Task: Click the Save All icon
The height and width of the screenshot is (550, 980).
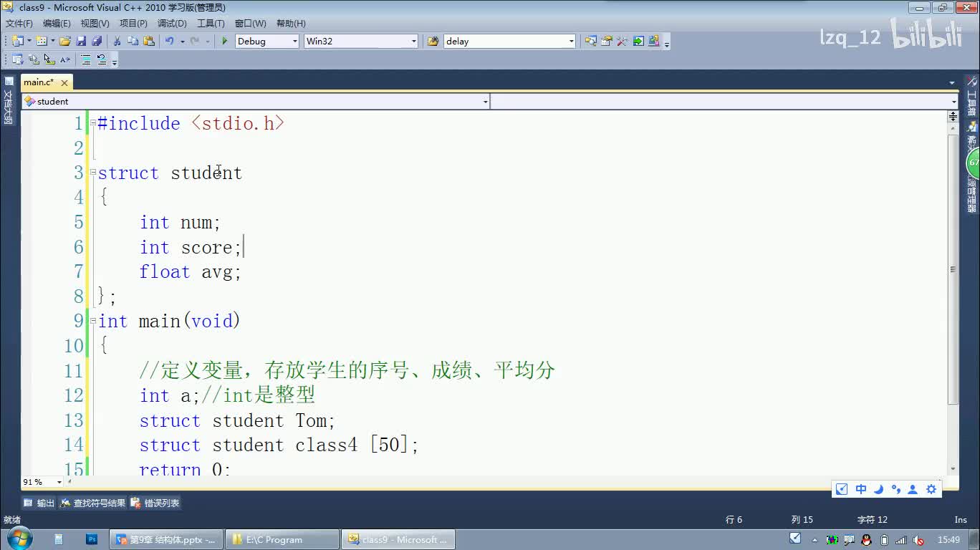Action: click(x=96, y=42)
